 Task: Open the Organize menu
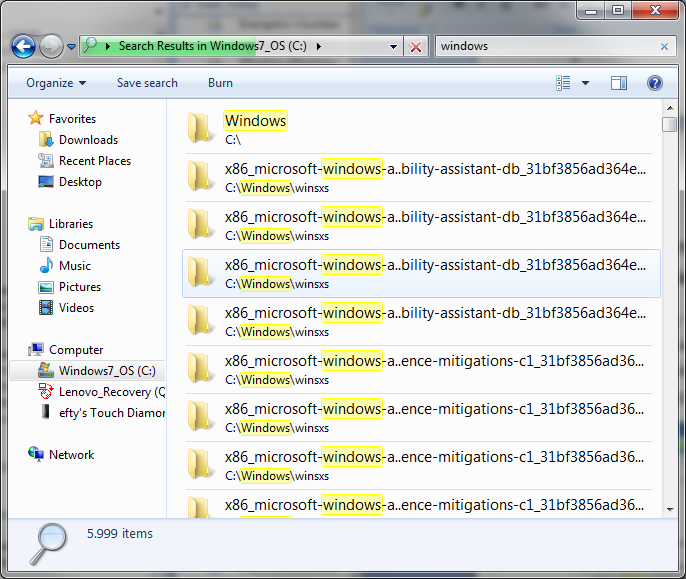tap(56, 83)
